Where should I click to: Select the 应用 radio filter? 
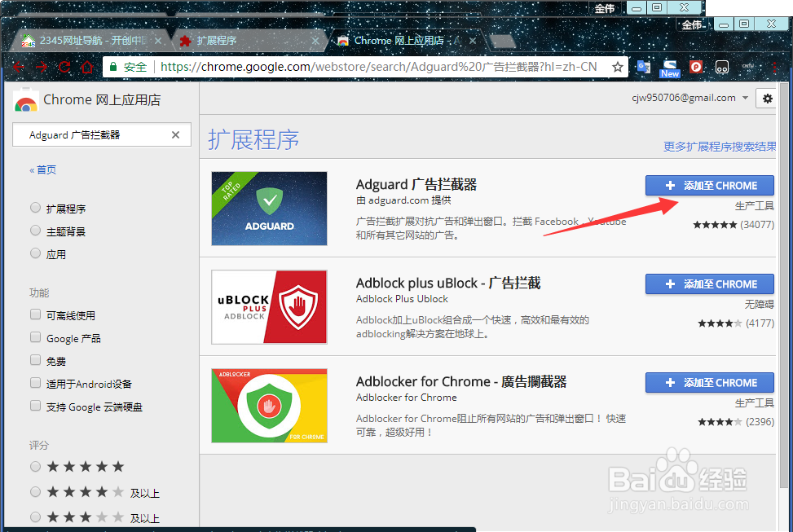pos(35,253)
